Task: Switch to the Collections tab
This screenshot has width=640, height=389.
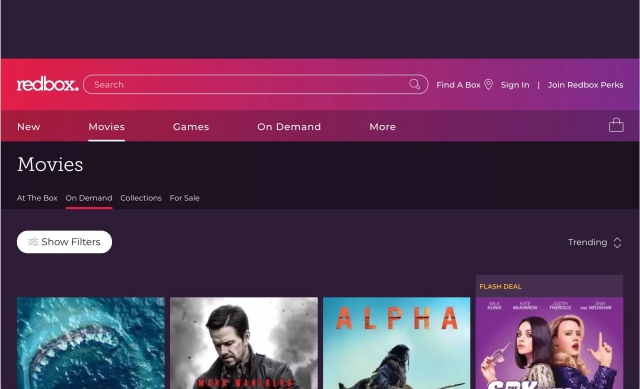Action: pos(141,198)
